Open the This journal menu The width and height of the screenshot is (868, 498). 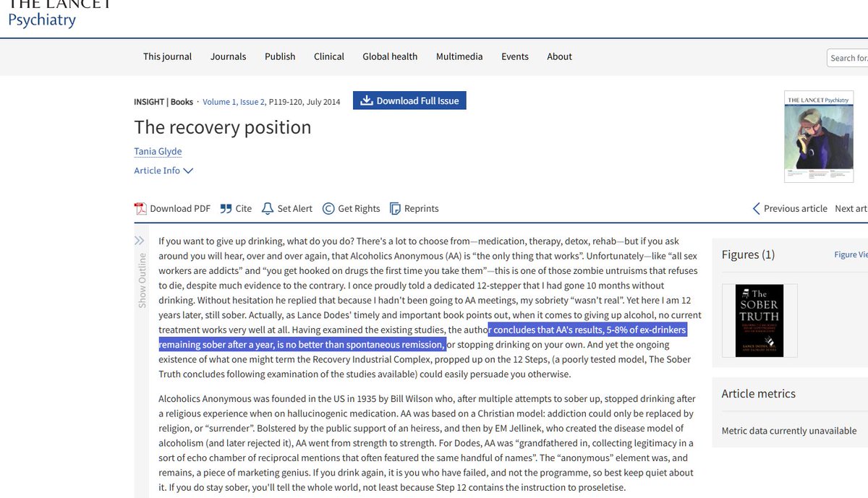[167, 56]
